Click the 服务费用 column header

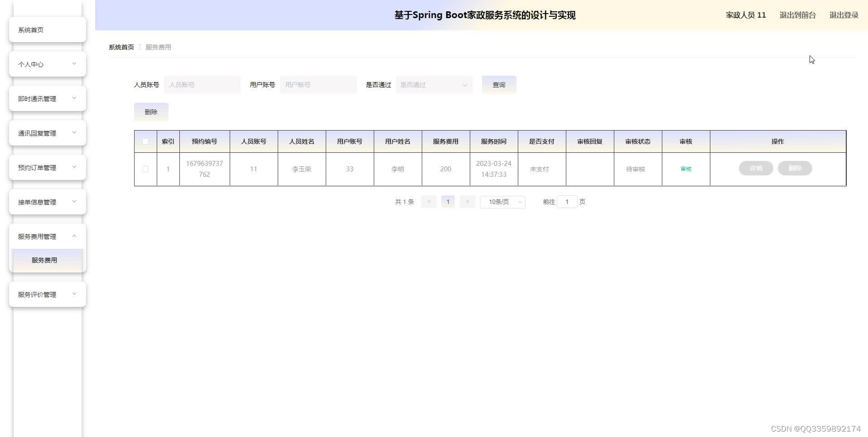tap(446, 141)
